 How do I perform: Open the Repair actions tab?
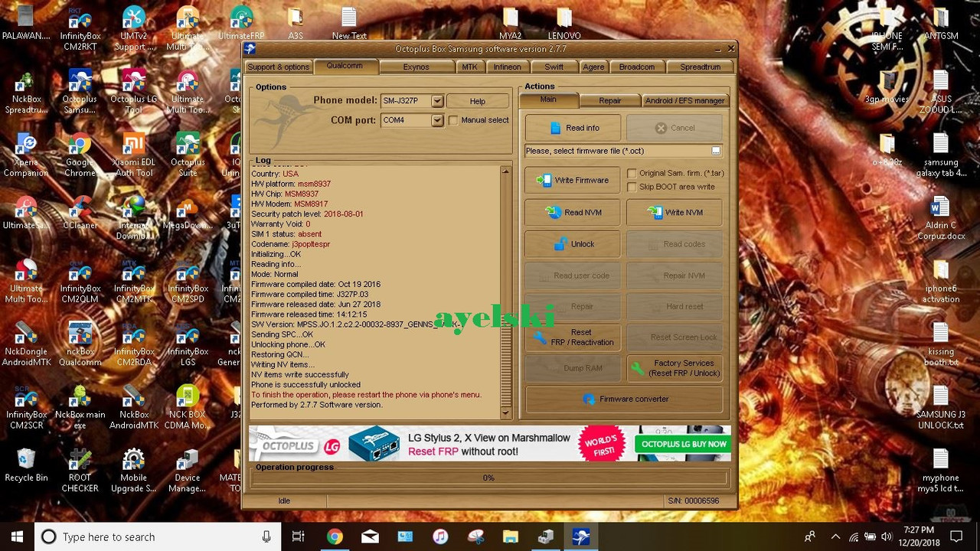click(609, 100)
